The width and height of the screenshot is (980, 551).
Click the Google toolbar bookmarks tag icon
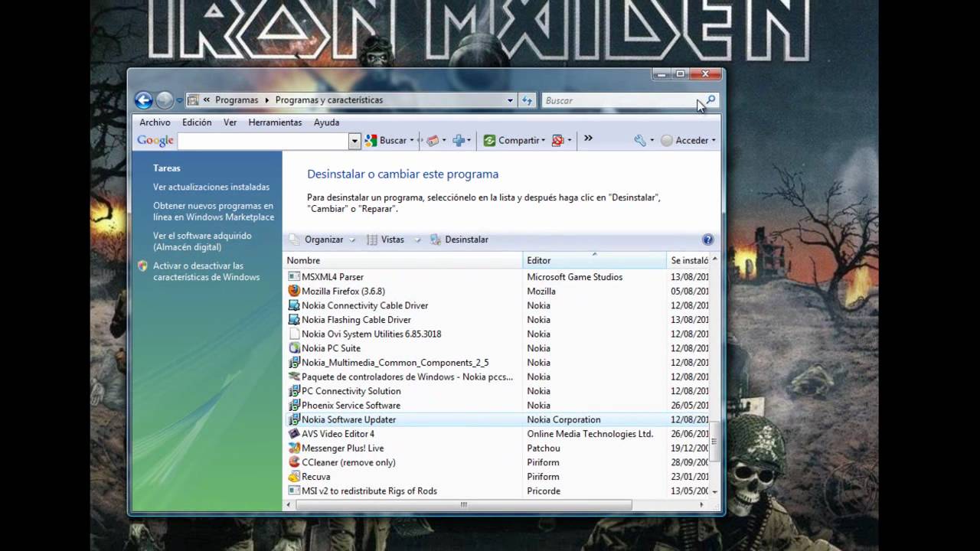(x=433, y=141)
